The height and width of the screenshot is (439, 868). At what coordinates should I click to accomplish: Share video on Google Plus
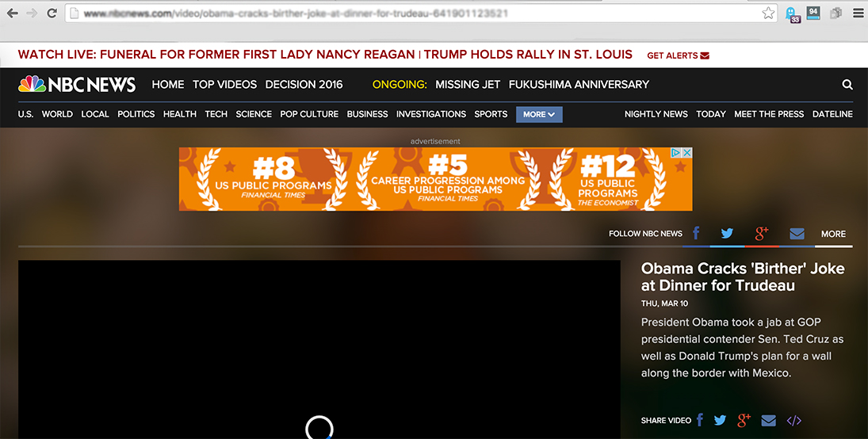click(744, 420)
